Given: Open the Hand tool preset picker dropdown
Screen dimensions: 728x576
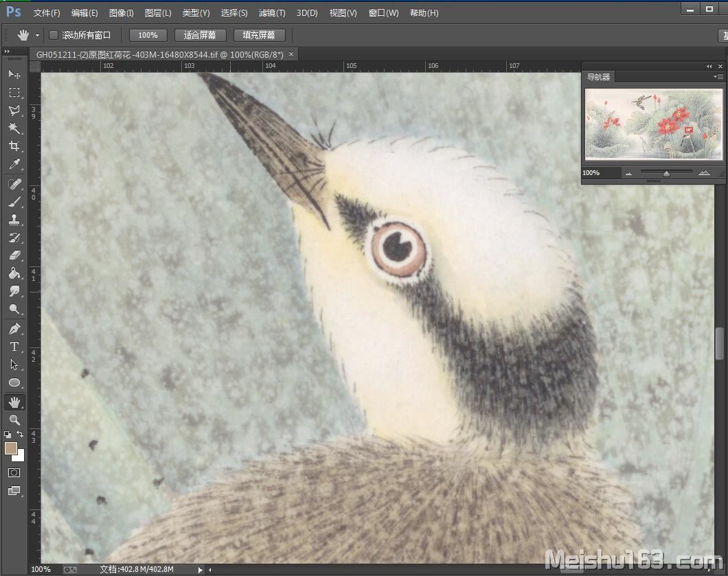Looking at the screenshot, I should click(x=37, y=35).
